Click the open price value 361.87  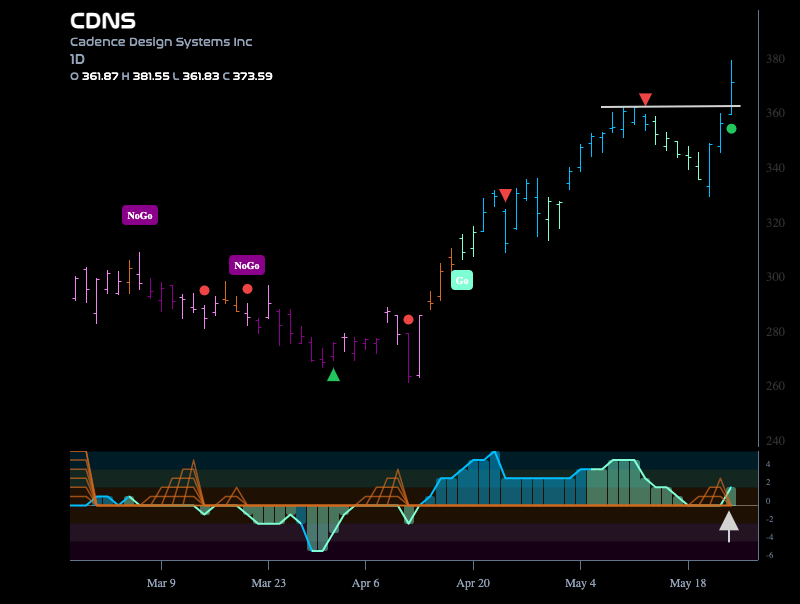coord(100,76)
